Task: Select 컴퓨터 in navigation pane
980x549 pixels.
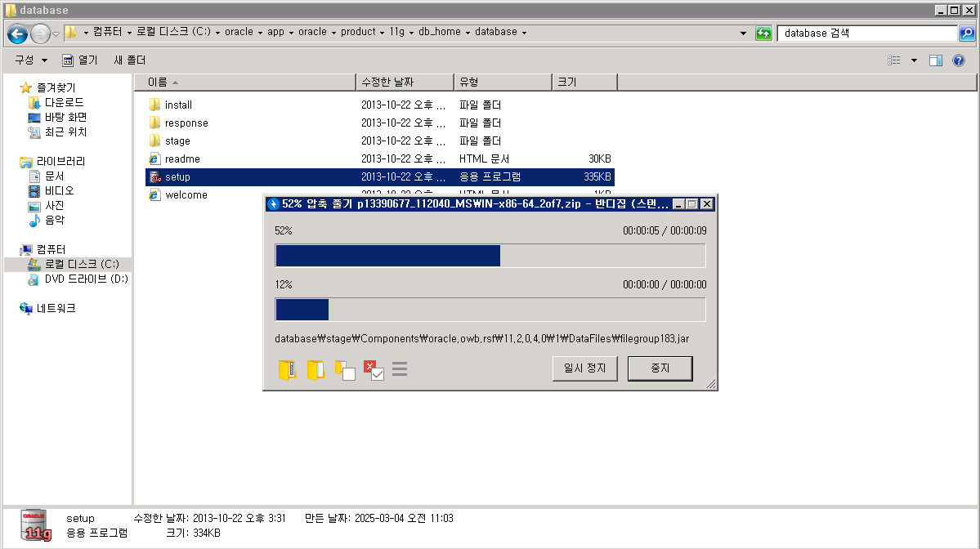Action: 51,249
